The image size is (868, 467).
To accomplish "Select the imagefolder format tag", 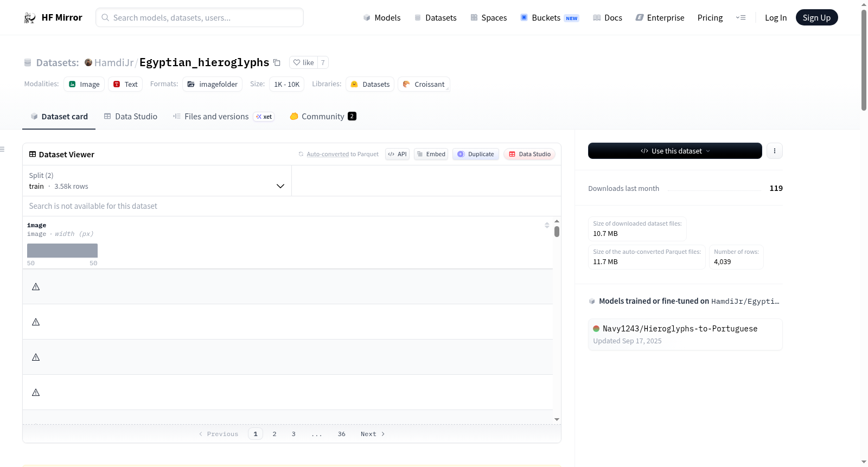I will pyautogui.click(x=213, y=84).
